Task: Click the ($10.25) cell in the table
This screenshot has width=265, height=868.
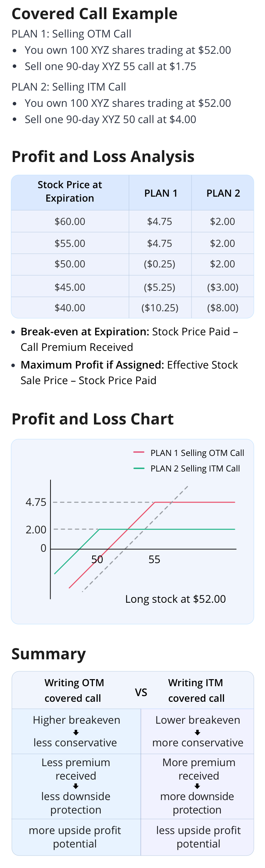Action: pos(160,308)
